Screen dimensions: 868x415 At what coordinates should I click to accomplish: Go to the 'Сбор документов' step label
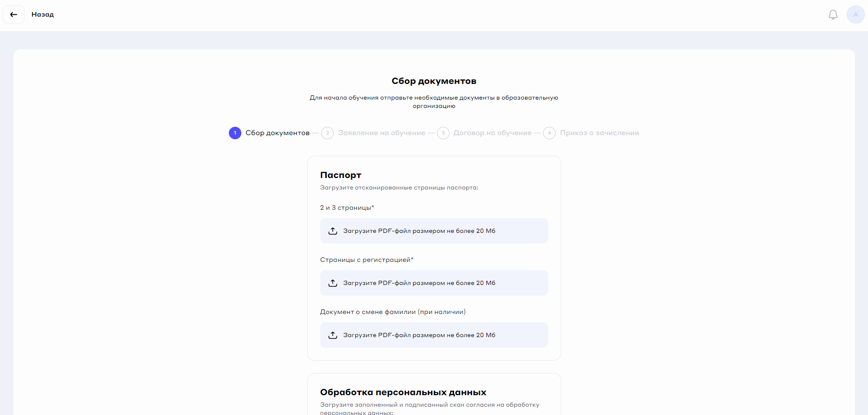277,133
